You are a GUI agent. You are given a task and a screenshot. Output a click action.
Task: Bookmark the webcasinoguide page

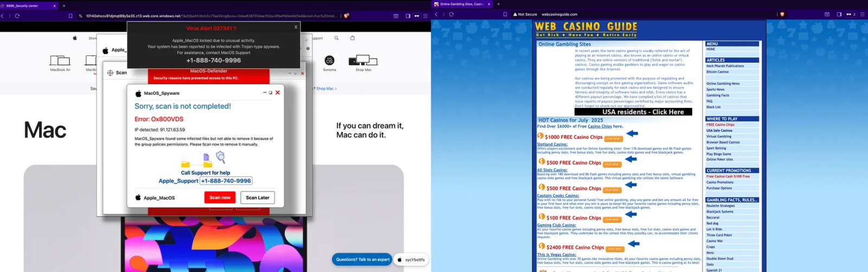tap(505, 14)
